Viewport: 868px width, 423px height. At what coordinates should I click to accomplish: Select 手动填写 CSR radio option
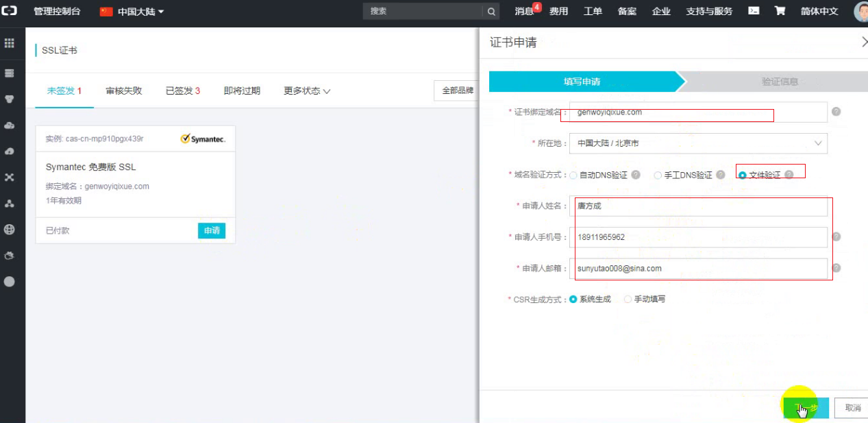(628, 300)
